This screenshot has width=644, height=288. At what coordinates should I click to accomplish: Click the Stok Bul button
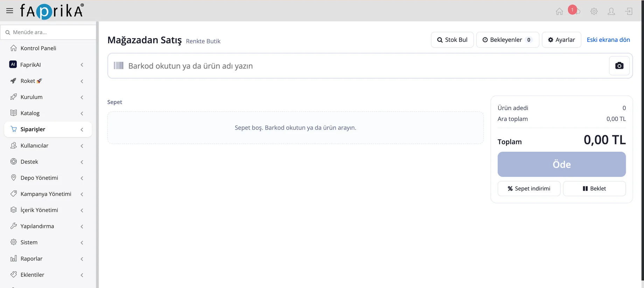pos(452,40)
